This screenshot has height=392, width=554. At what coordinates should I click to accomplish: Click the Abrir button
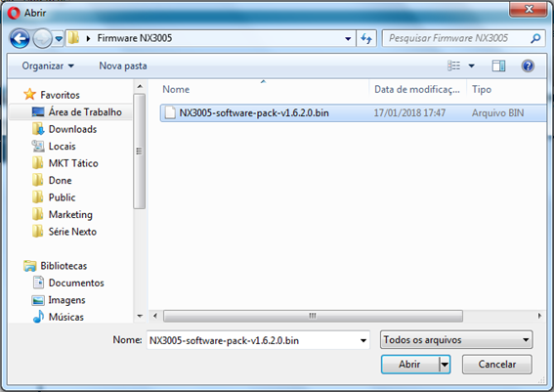410,364
